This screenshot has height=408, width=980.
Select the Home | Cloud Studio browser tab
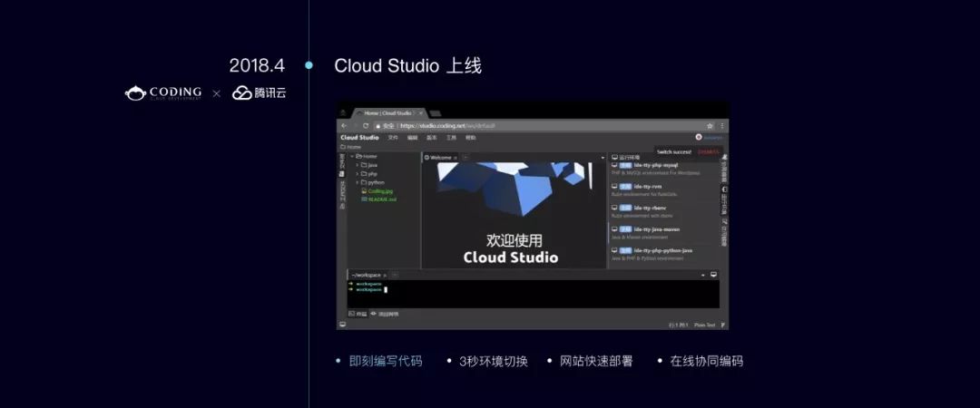coord(388,113)
